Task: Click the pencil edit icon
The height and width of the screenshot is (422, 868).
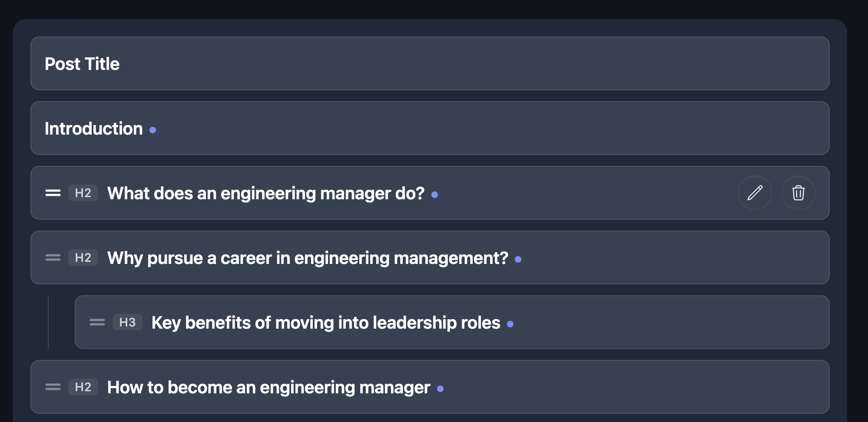Action: 755,193
